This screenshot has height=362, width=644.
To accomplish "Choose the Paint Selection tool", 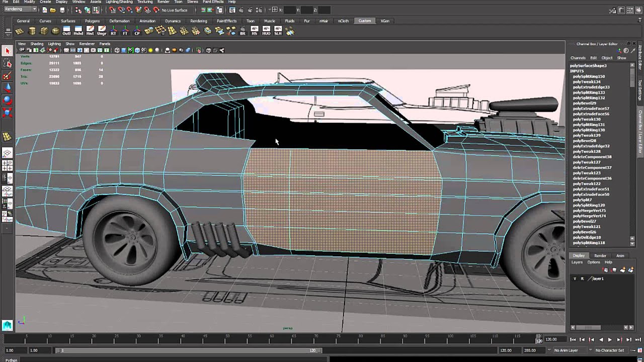I will tap(7, 76).
